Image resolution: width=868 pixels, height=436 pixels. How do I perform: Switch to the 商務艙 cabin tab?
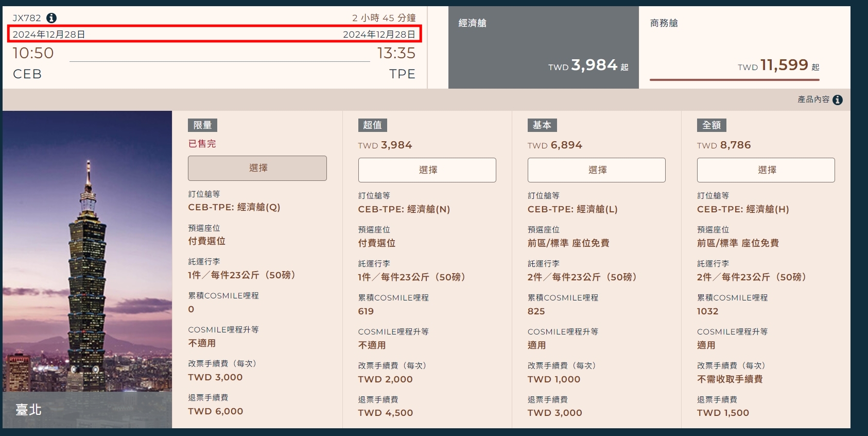(x=744, y=47)
